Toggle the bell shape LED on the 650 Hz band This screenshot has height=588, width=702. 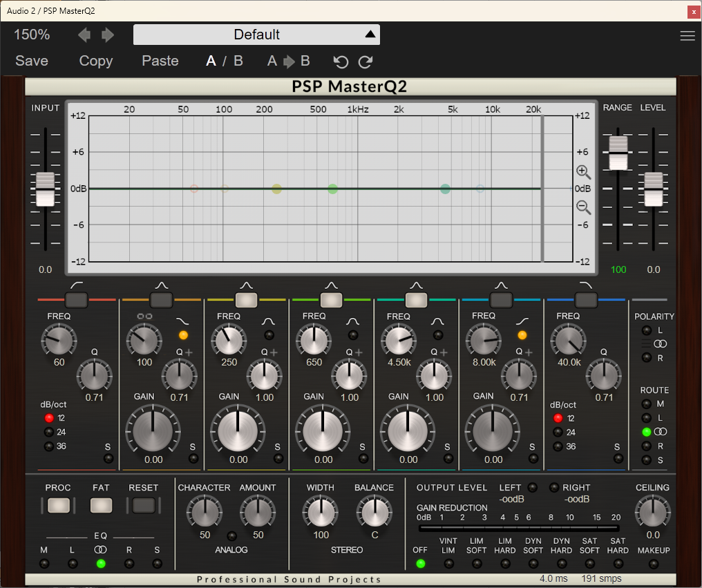(x=353, y=335)
